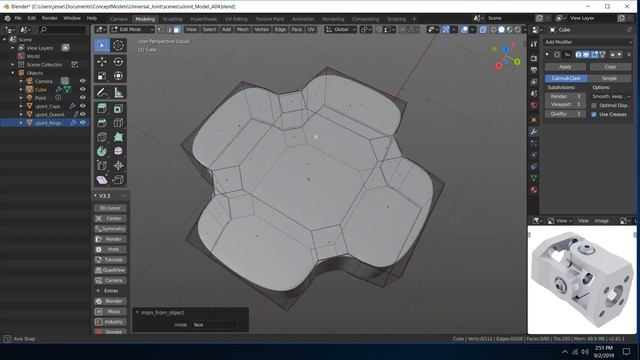Switch to the Sculpting workspace tab
Screen dimensions: 640x360
pyautogui.click(x=173, y=19)
